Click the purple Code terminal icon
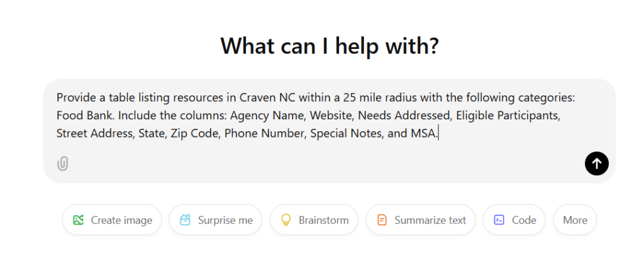644x262 pixels. click(x=499, y=220)
